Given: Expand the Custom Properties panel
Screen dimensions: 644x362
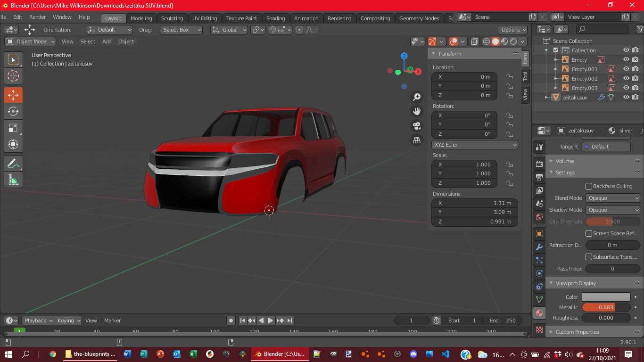Looking at the screenshot, I should tap(577, 332).
